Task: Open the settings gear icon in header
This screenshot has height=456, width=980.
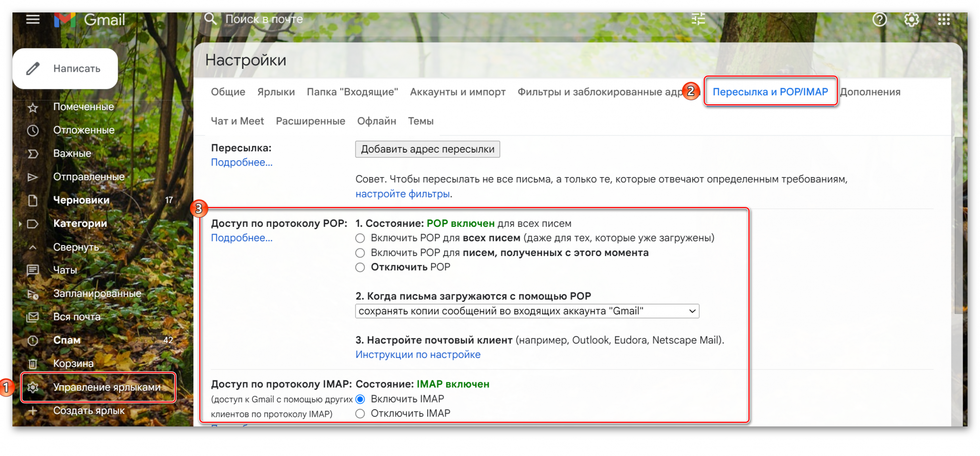Action: coord(912,20)
